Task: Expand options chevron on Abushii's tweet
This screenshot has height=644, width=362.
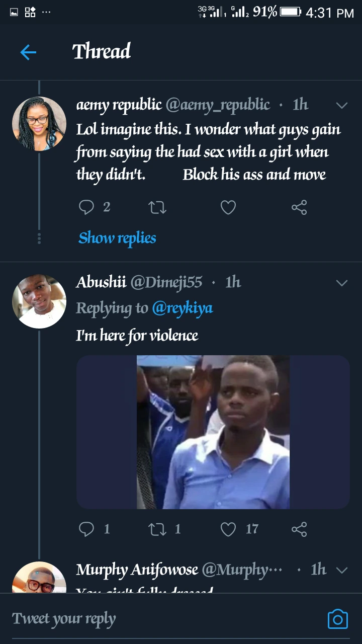Action: coord(342,283)
